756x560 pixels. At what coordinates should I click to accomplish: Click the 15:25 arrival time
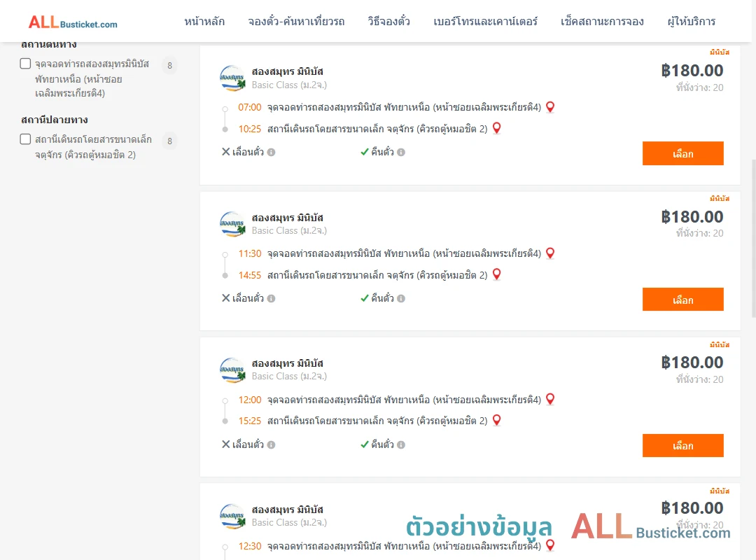(x=250, y=421)
